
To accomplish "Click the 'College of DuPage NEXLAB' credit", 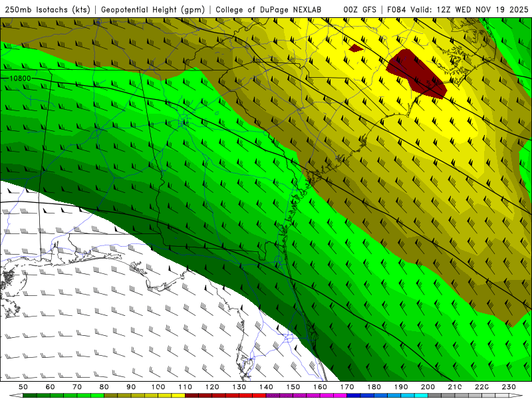I will (x=269, y=10).
